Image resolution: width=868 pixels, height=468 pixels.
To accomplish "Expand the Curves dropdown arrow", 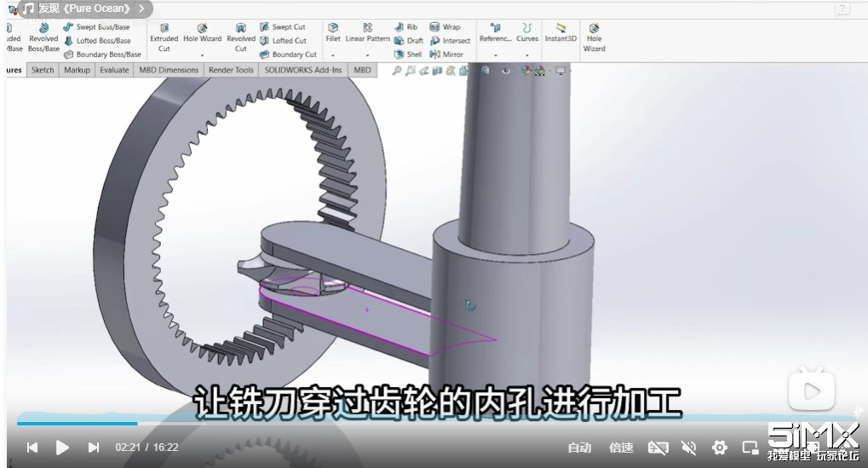I will coord(527,55).
